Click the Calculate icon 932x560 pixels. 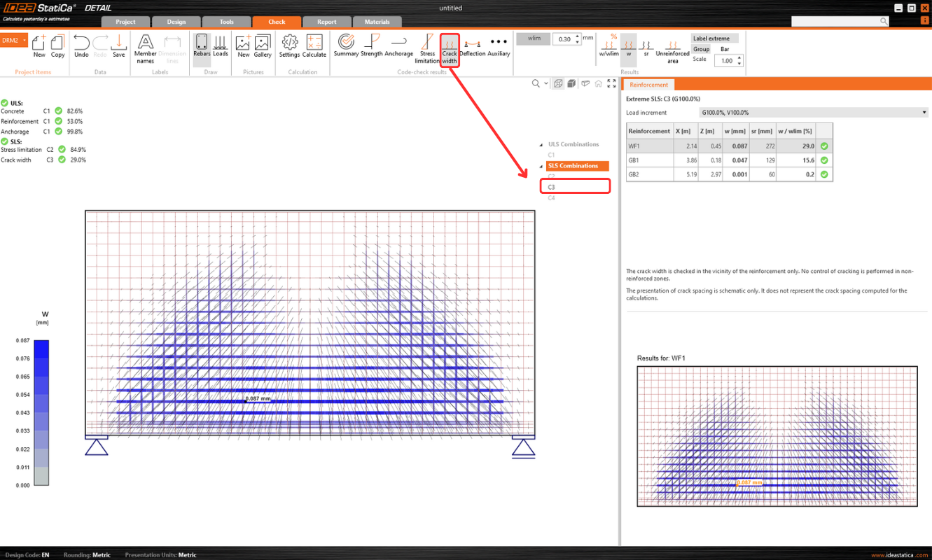click(314, 47)
